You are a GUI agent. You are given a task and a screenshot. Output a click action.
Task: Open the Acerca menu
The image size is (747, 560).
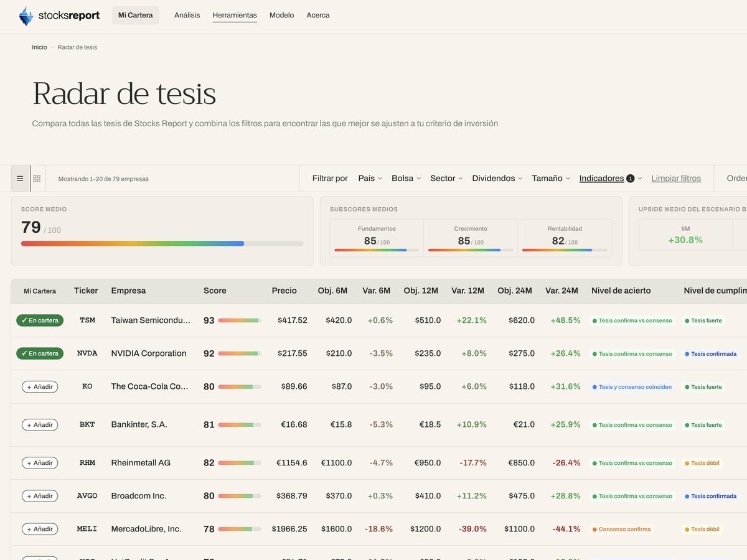click(x=318, y=15)
